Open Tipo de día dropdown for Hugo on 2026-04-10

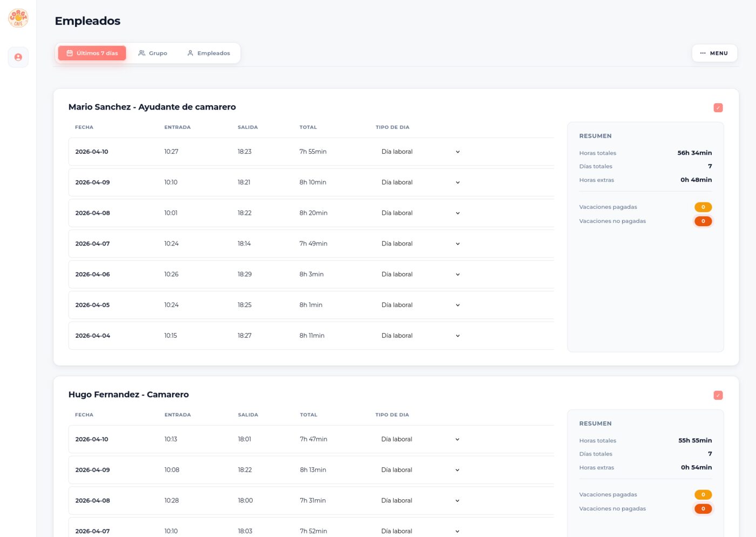click(457, 439)
